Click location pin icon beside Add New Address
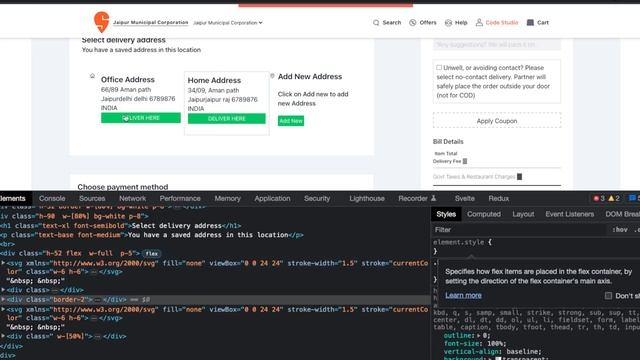This screenshot has width=640, height=360. [x=272, y=76]
